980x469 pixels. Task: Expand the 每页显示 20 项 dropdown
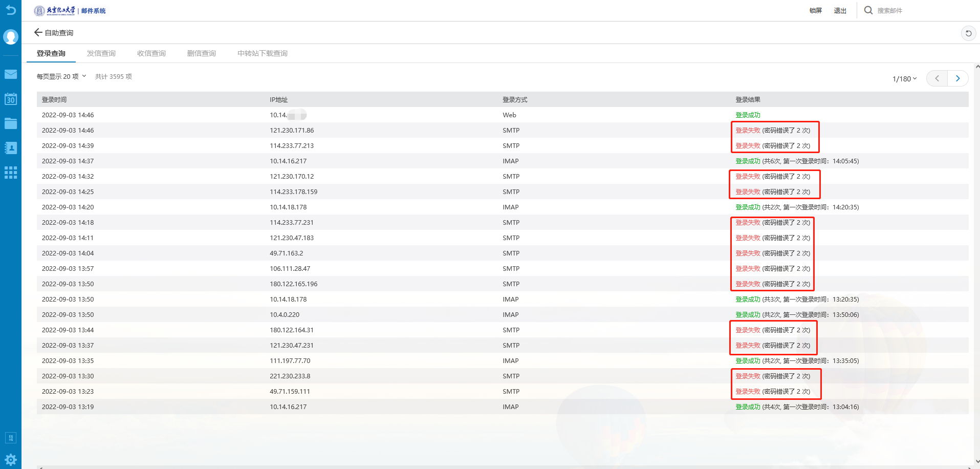(x=61, y=76)
